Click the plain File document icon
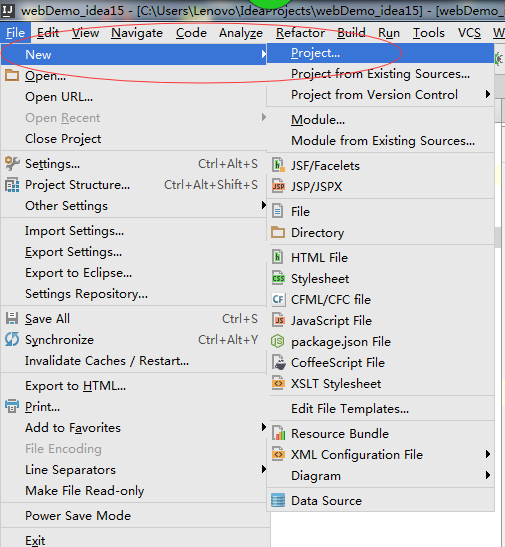Screen dimensions: 505x547 (277, 211)
